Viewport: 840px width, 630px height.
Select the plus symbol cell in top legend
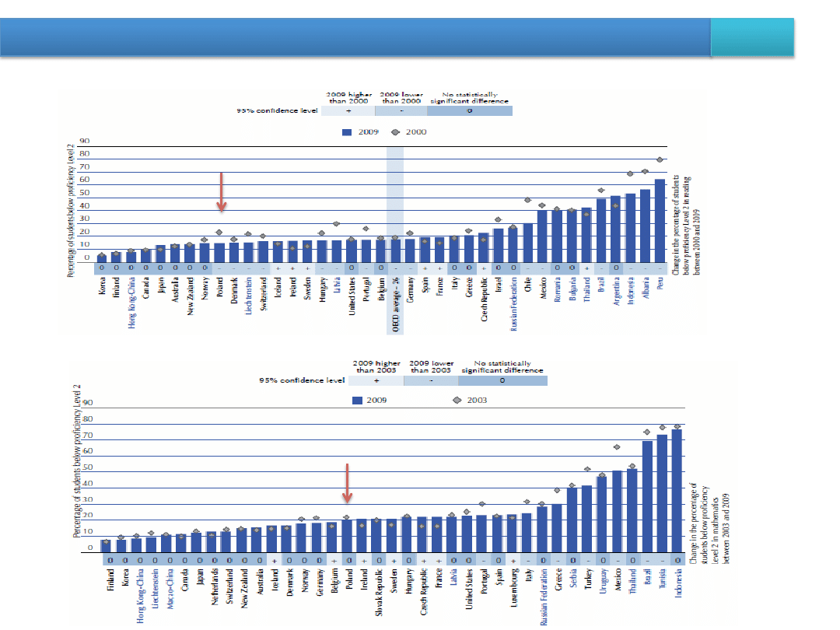(347, 111)
